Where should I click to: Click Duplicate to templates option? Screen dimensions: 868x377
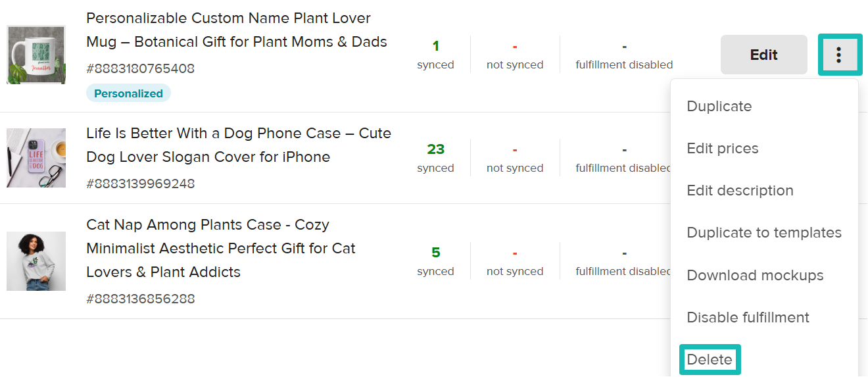(x=763, y=233)
